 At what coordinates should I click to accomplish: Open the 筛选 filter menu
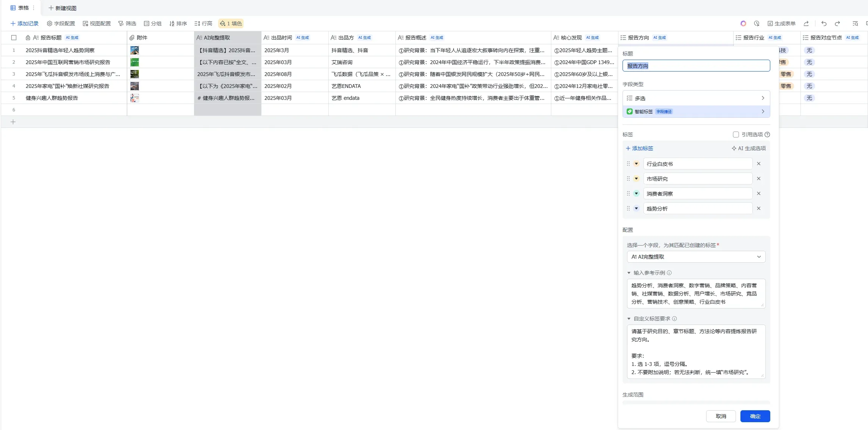127,23
